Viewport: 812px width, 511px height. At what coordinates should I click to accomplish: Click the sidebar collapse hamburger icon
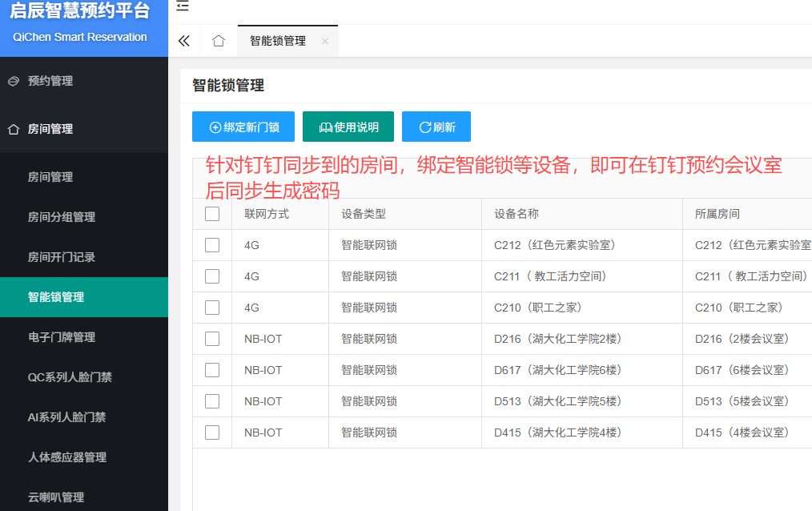click(x=183, y=6)
